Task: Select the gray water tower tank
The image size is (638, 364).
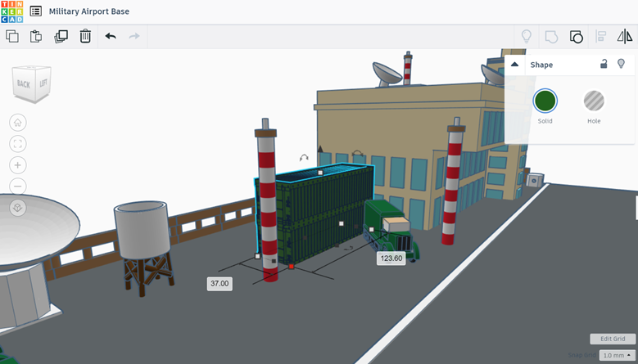Action: (142, 230)
